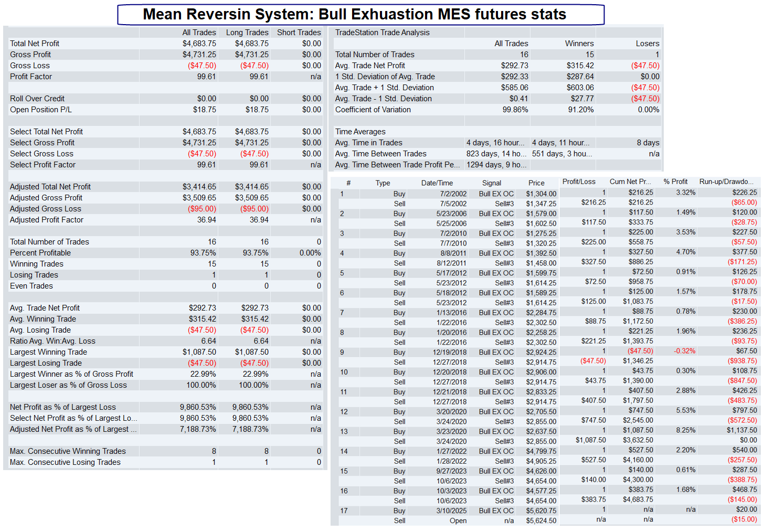Image resolution: width=764 pixels, height=532 pixels.
Task: Click the 3/10/2025 open trade entry date
Action: pos(451,510)
